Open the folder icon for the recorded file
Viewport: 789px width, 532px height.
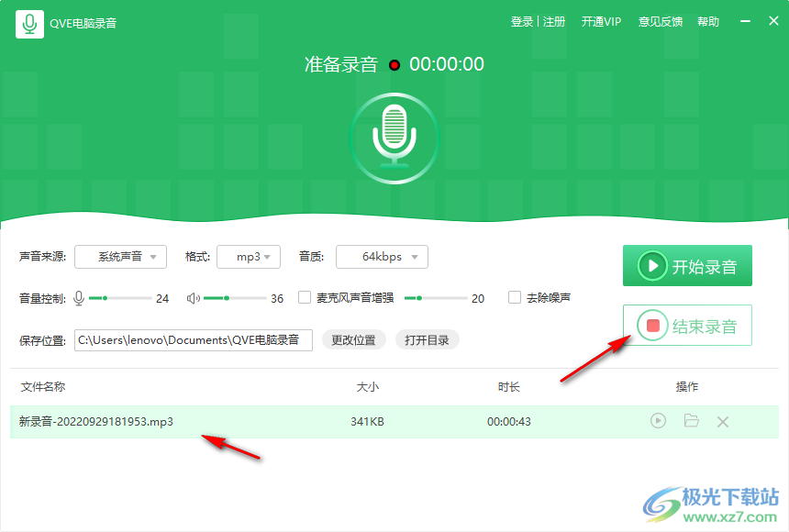(691, 421)
